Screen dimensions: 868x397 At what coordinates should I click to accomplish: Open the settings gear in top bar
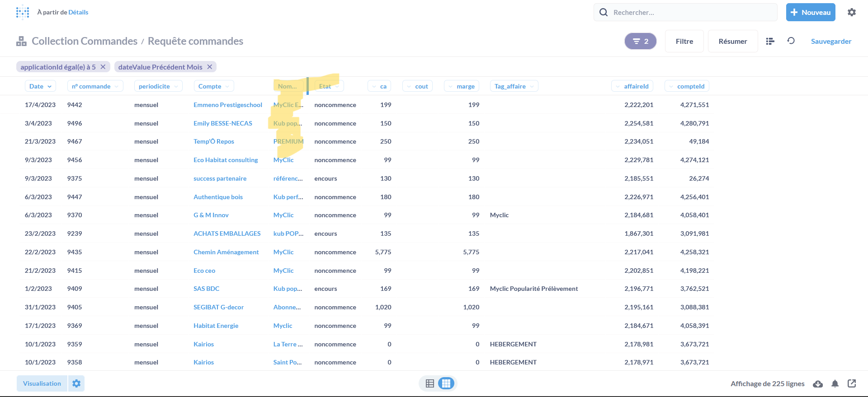(852, 12)
